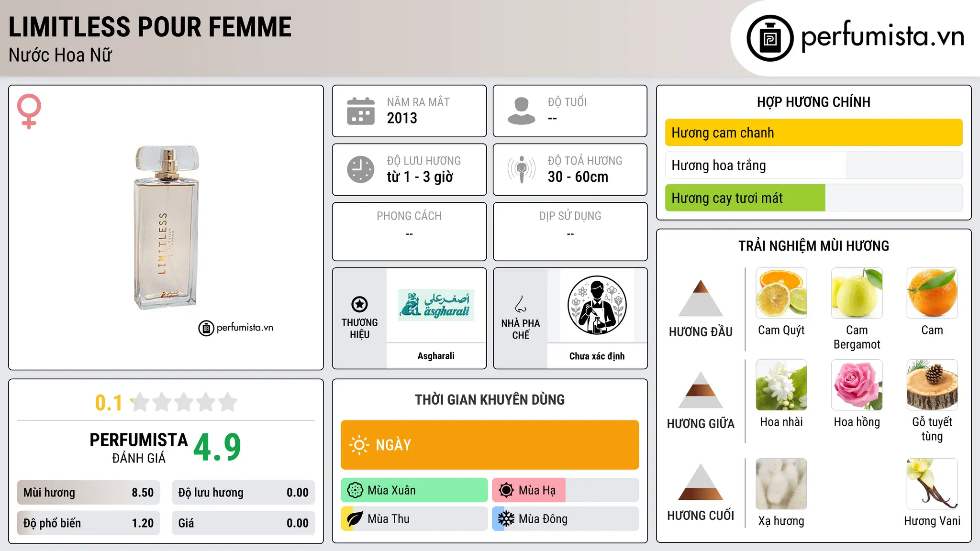Click the perfumer illustration icon
Viewport: 980px width, 551px height.
[597, 305]
